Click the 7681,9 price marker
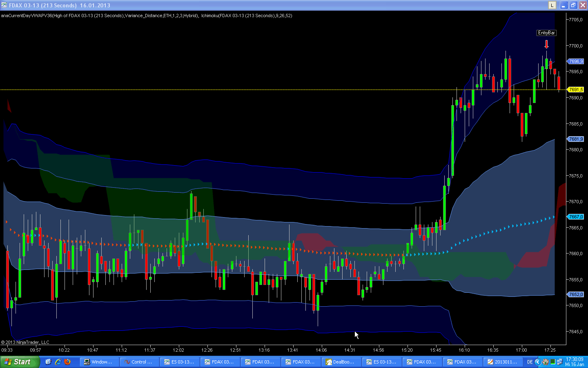 click(x=576, y=139)
